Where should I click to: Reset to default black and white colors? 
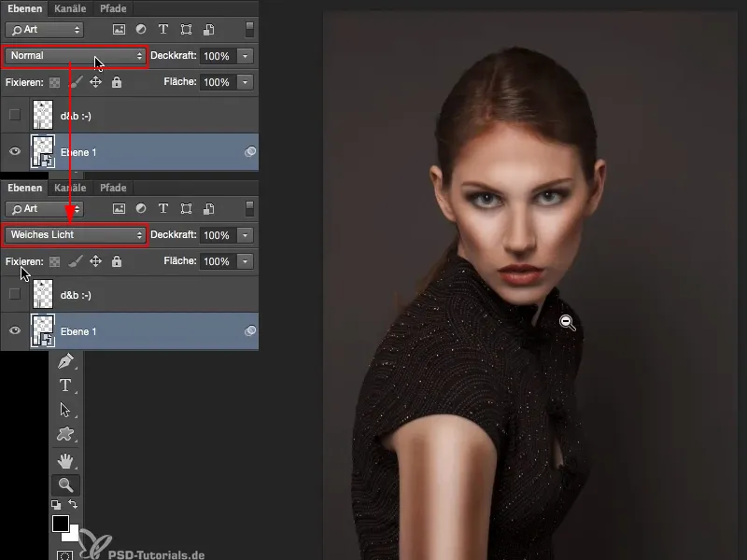(x=56, y=505)
